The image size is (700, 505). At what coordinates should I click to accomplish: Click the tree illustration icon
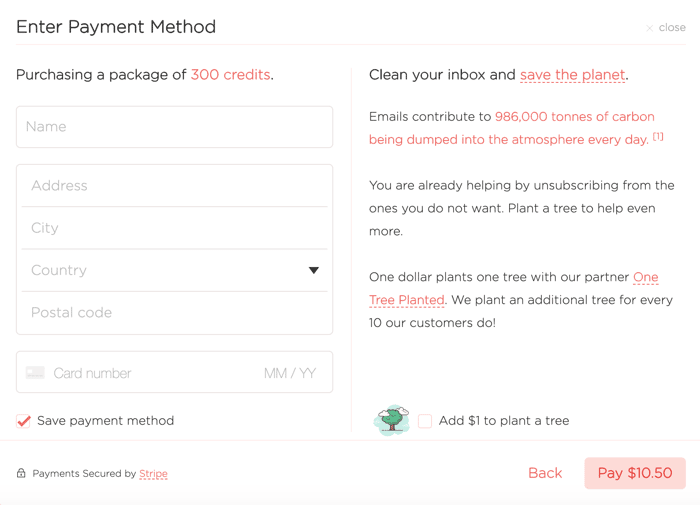click(x=392, y=420)
